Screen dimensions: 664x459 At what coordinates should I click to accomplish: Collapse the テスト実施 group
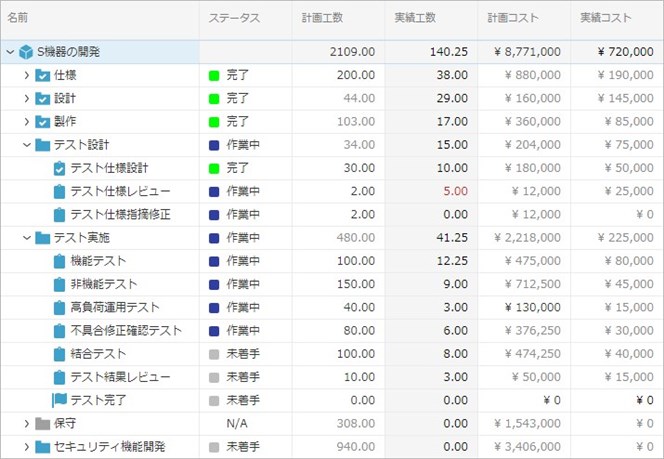coord(27,238)
